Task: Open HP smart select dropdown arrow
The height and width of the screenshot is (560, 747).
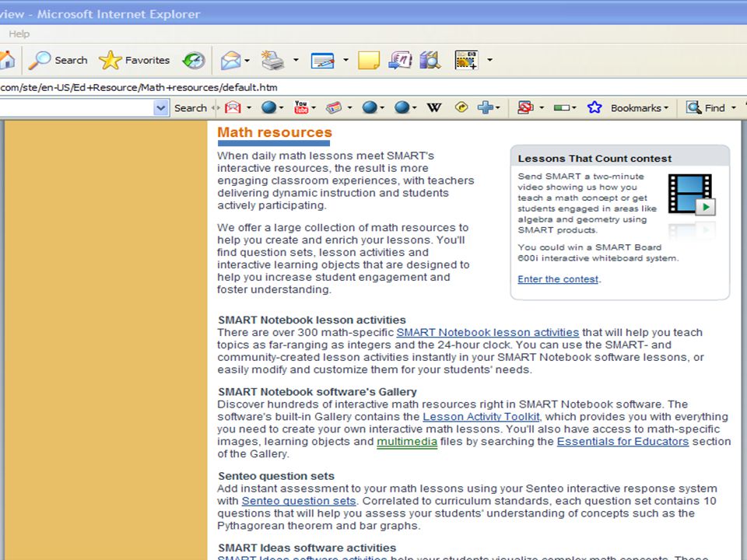Action: 489,60
